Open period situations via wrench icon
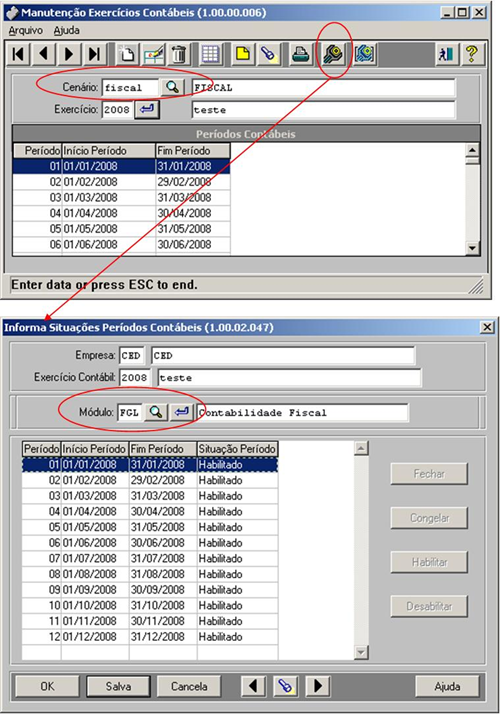Viewport: 500px width, 714px height. point(333,54)
